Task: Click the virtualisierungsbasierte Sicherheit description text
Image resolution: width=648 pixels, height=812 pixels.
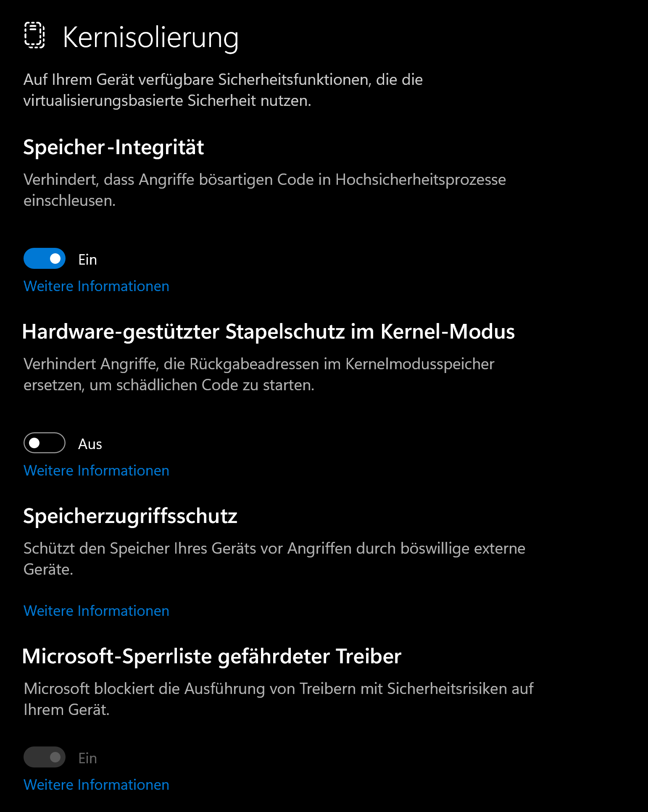Action: [x=223, y=90]
